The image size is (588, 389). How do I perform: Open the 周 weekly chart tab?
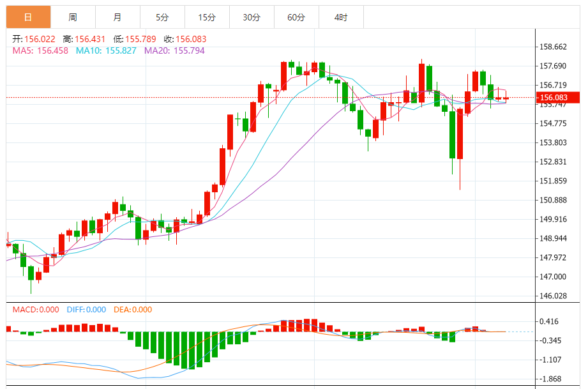point(73,17)
